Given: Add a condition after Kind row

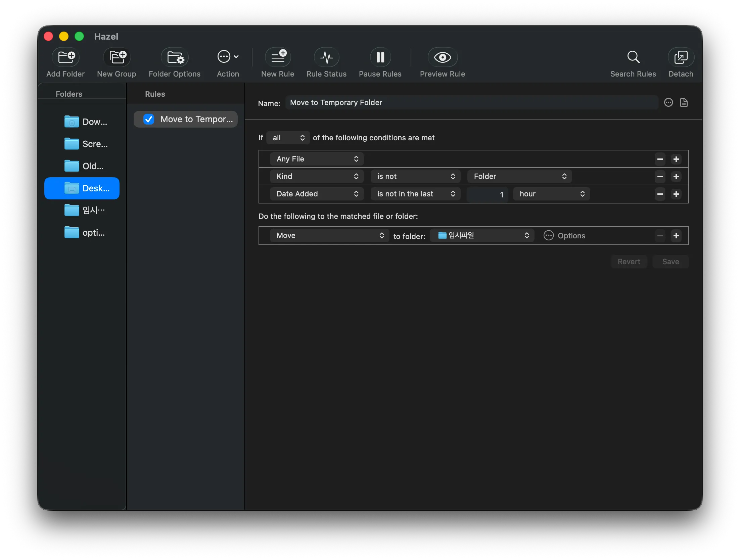Looking at the screenshot, I should (676, 176).
